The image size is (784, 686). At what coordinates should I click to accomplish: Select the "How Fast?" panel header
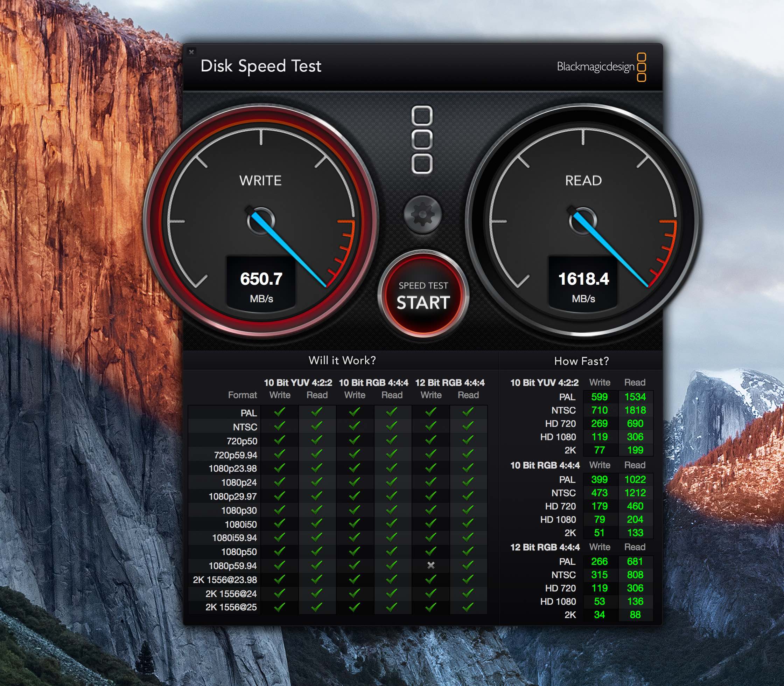tap(581, 361)
